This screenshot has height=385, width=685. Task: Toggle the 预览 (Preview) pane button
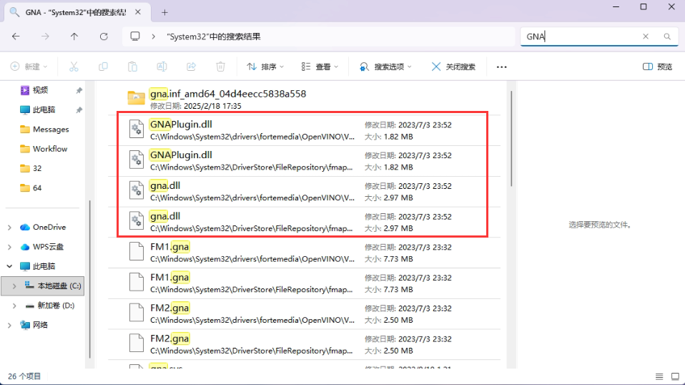(x=657, y=67)
